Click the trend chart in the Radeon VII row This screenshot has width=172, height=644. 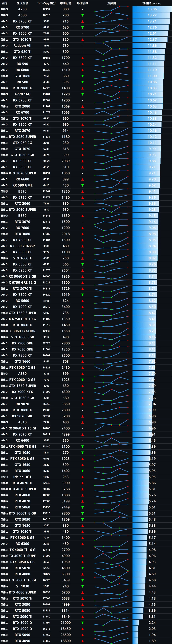(111, 46)
